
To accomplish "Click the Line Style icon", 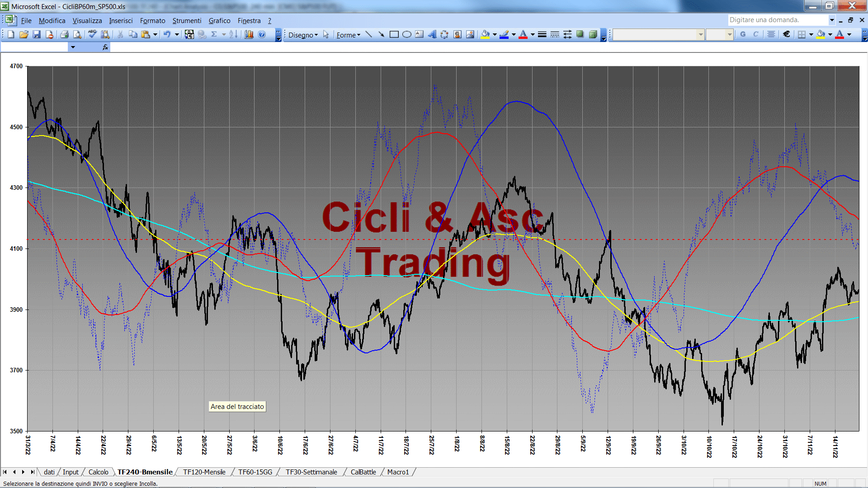I will point(542,34).
